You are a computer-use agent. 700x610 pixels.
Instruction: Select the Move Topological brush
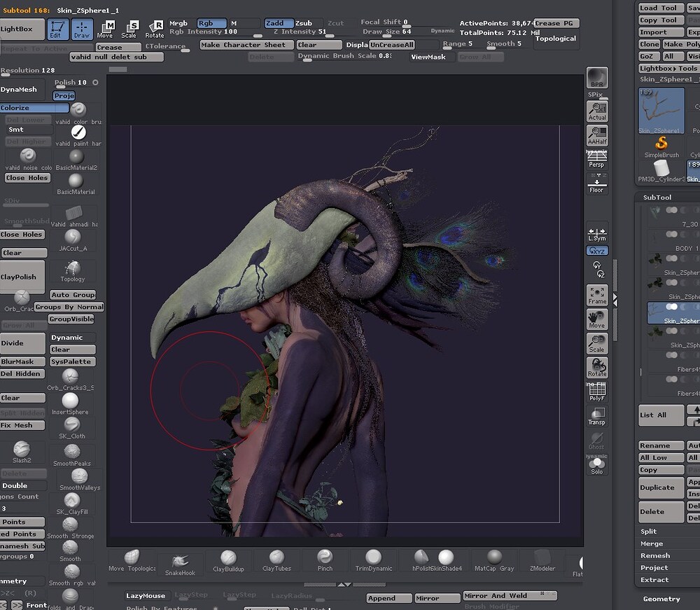click(132, 561)
